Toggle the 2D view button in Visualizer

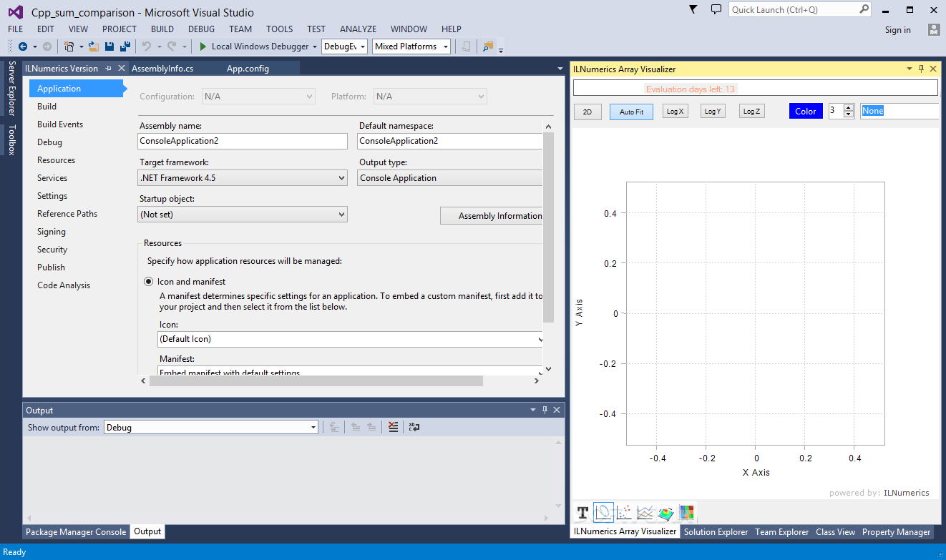click(587, 112)
